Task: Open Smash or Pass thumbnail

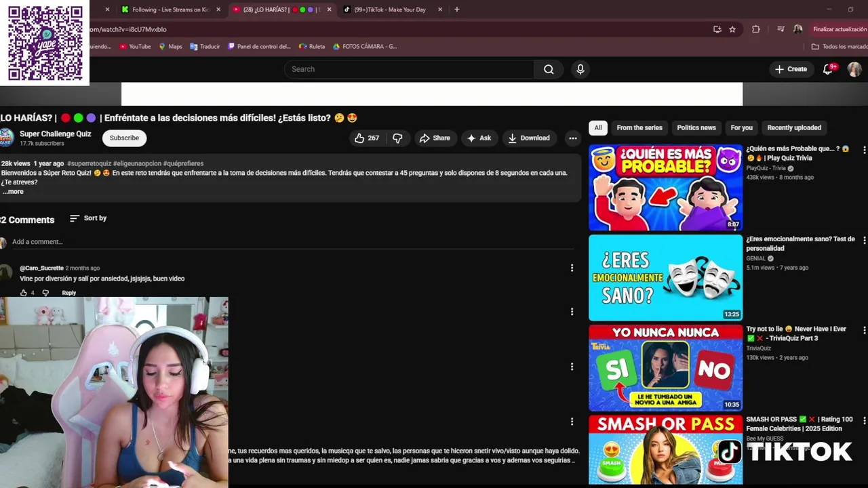Action: pyautogui.click(x=665, y=449)
